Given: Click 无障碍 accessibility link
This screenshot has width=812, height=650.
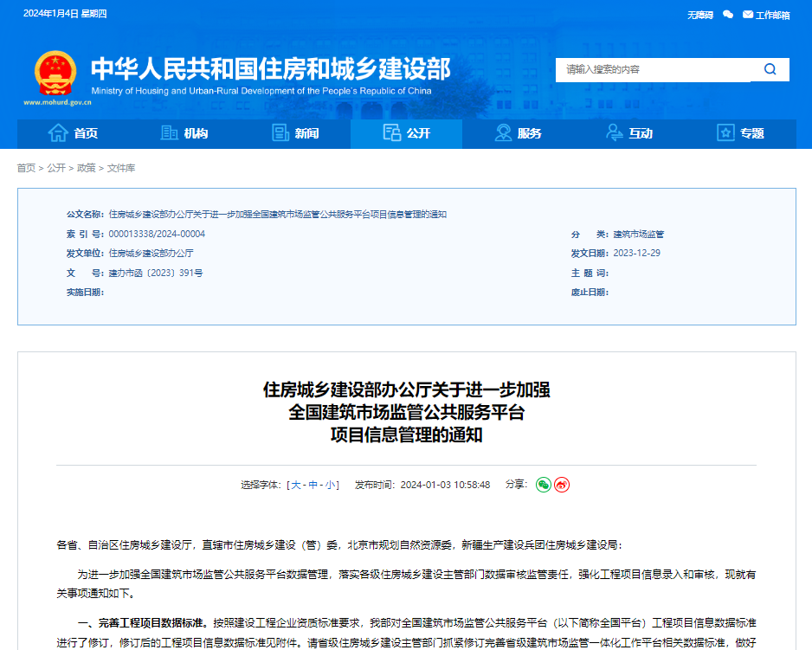Looking at the screenshot, I should click(700, 15).
